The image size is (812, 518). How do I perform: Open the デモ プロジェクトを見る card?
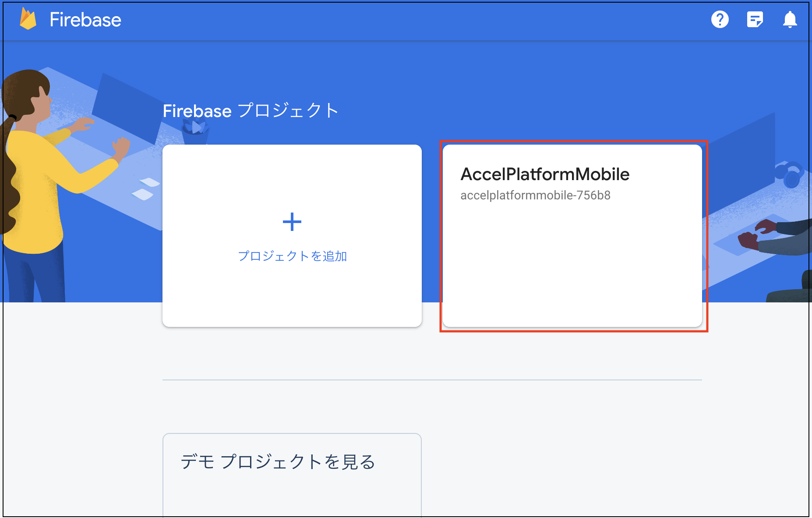[x=292, y=475]
